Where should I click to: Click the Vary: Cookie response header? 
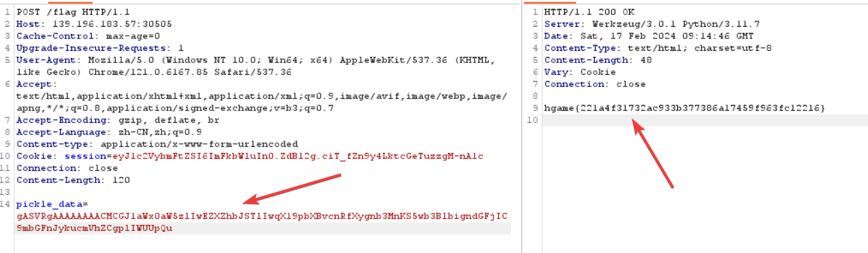click(579, 72)
